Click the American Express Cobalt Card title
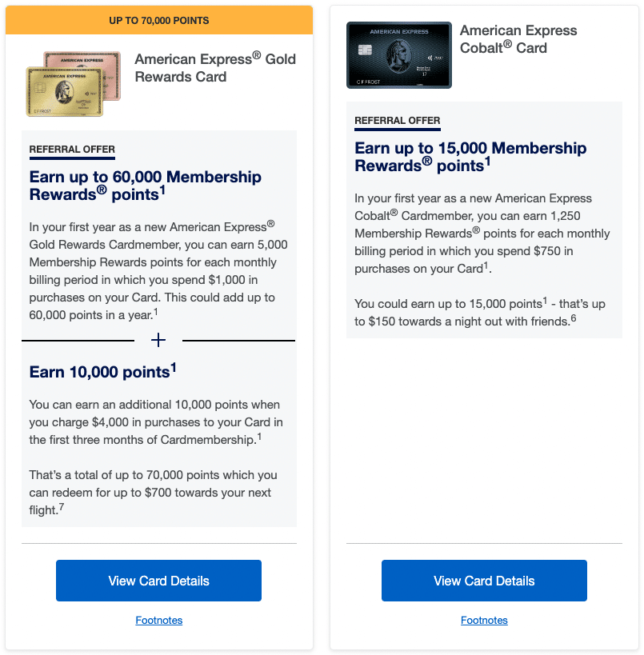Image resolution: width=644 pixels, height=655 pixels. pos(518,39)
